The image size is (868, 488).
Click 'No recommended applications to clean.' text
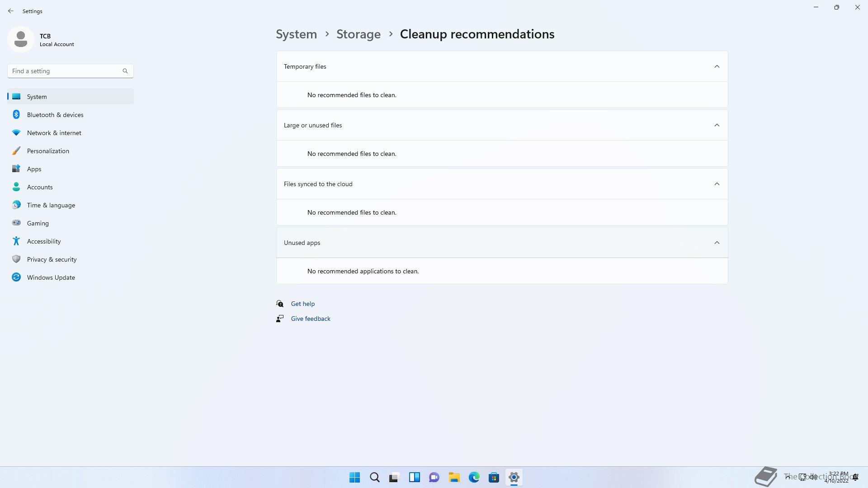[x=363, y=271]
